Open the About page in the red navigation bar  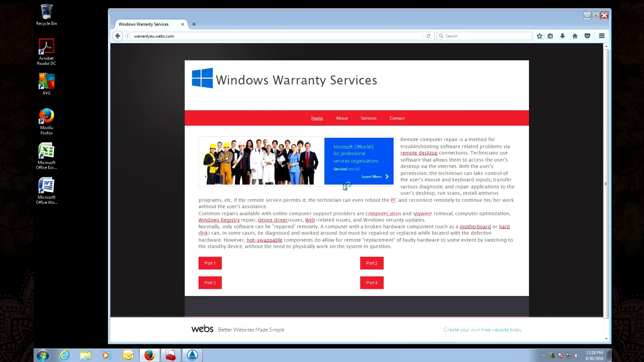pyautogui.click(x=342, y=118)
